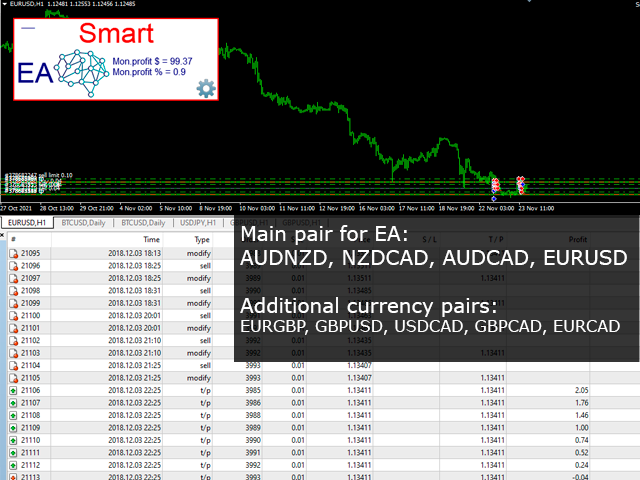Click the blue diamond marker below the price line
This screenshot has width=640, height=480.
[x=494, y=199]
